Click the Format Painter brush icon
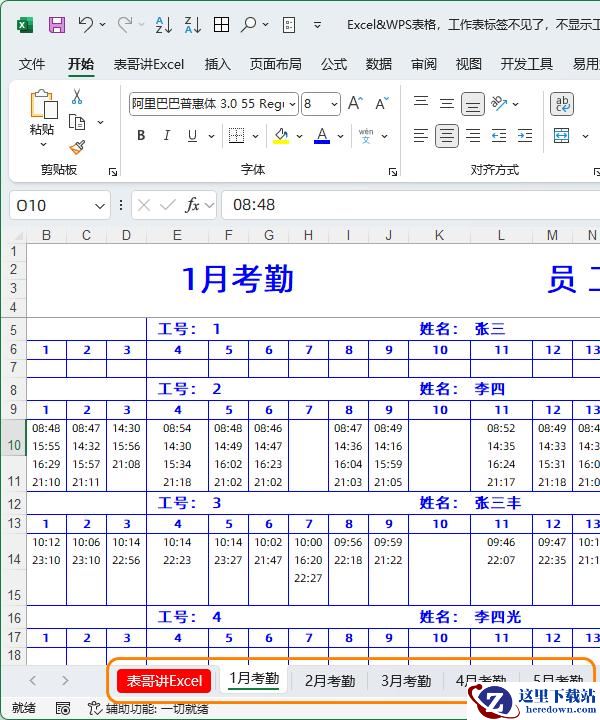The height and width of the screenshot is (720, 600). pos(77,147)
